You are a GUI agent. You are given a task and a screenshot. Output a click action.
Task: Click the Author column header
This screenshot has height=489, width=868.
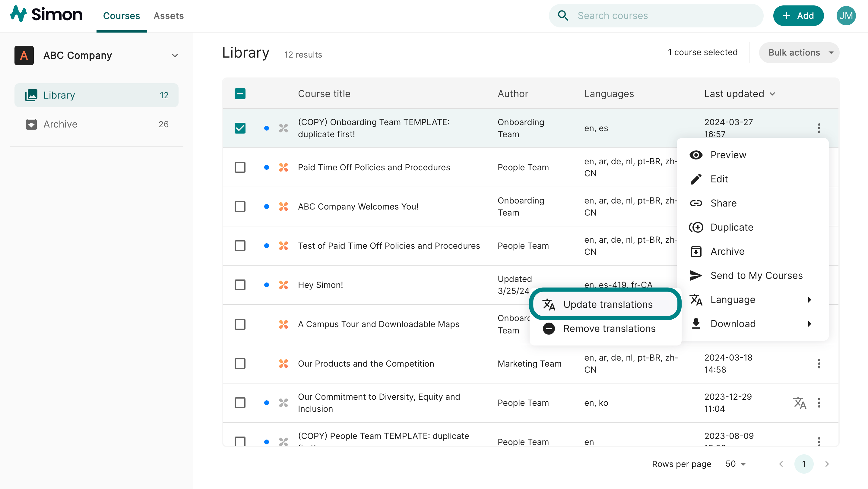(513, 94)
